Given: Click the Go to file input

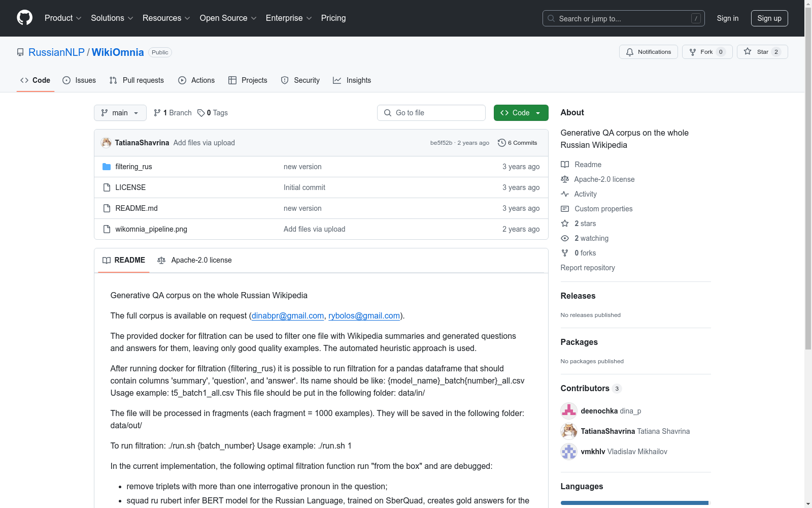Looking at the screenshot, I should click(431, 113).
